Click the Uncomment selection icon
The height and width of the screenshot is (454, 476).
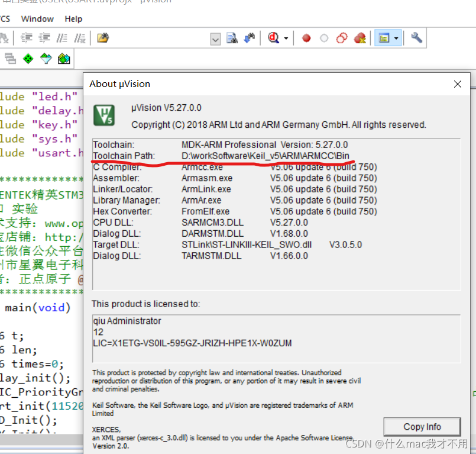point(80,38)
